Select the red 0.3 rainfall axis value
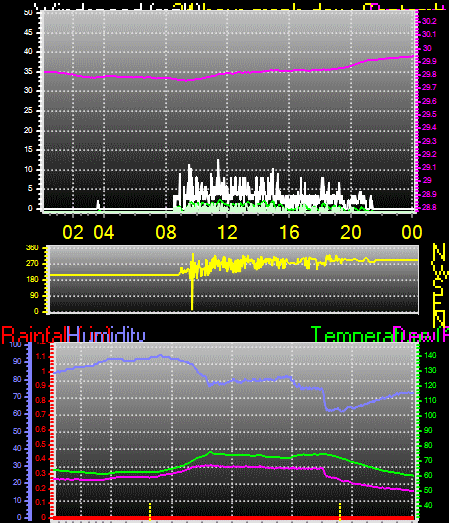 [40, 474]
